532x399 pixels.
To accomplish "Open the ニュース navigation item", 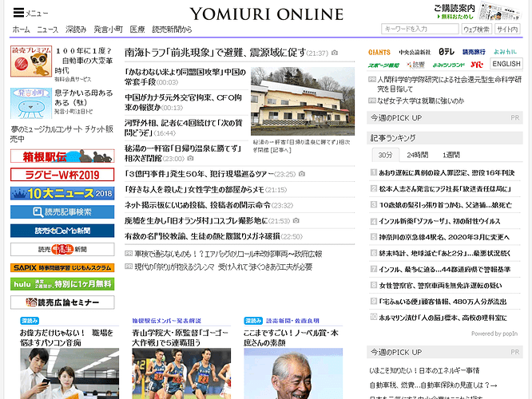I will 47,30.
